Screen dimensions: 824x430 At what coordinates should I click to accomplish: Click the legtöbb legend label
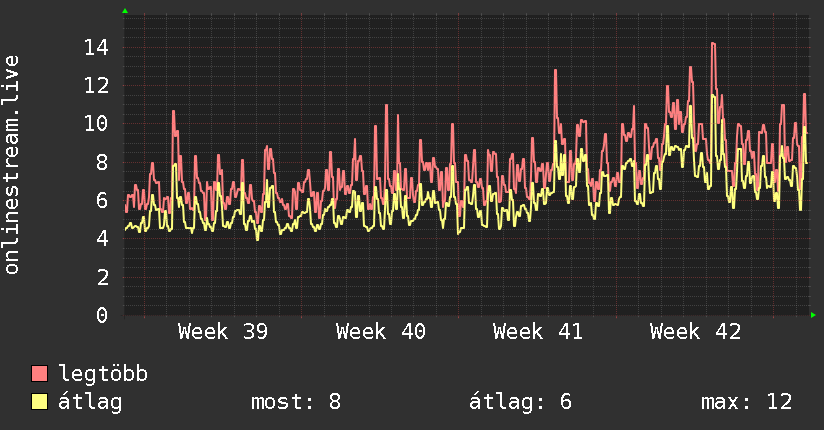103,373
